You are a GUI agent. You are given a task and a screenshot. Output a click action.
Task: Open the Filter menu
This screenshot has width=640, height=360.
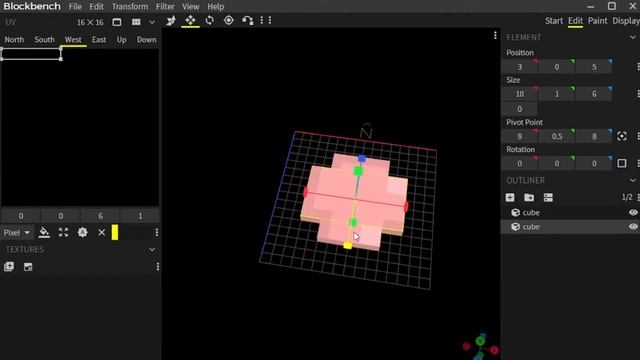[x=165, y=7]
